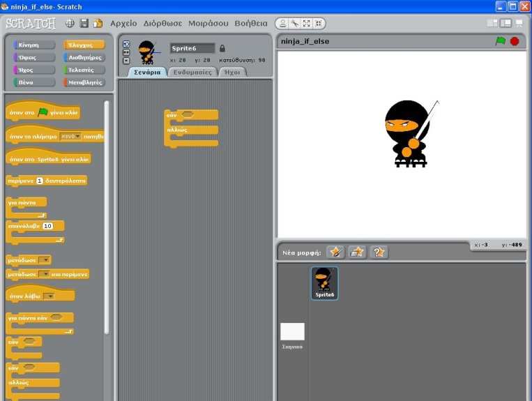Click the SCRATCH logo
The image size is (532, 401).
tap(31, 24)
